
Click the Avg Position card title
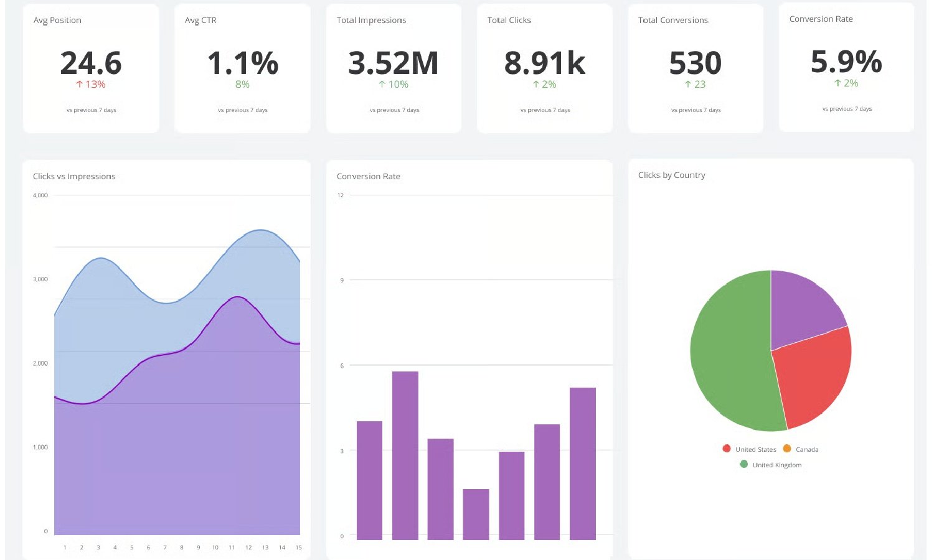coord(57,20)
